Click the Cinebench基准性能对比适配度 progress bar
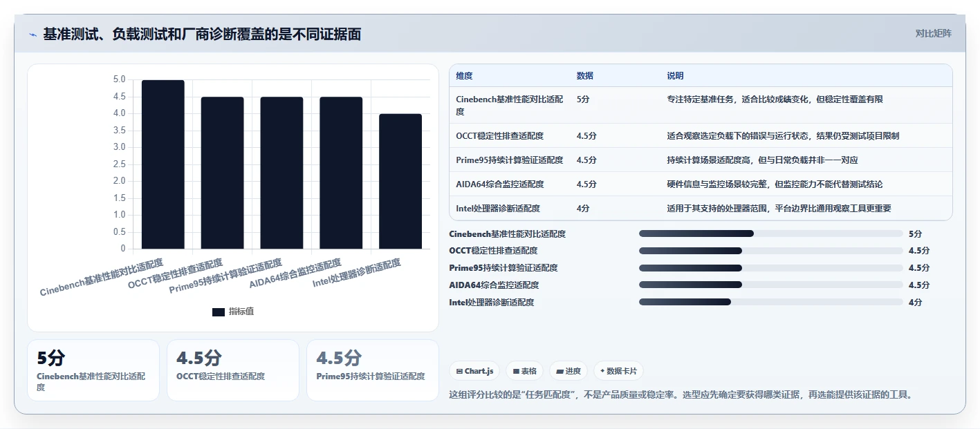The image size is (980, 429). click(x=771, y=233)
